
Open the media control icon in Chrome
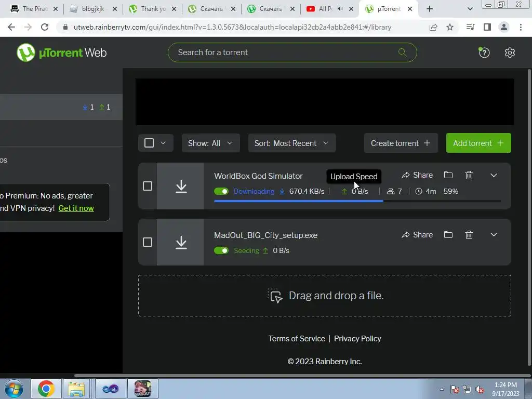coord(470,27)
